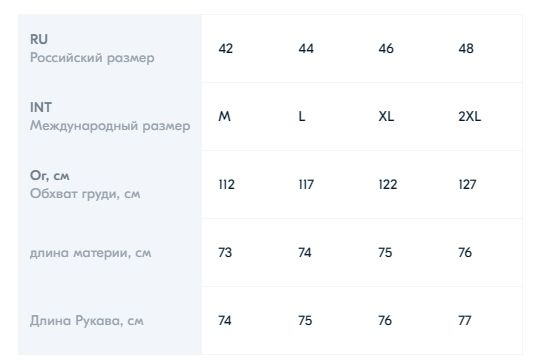Click sleeve length value 77
The width and height of the screenshot is (535, 360).
click(465, 320)
